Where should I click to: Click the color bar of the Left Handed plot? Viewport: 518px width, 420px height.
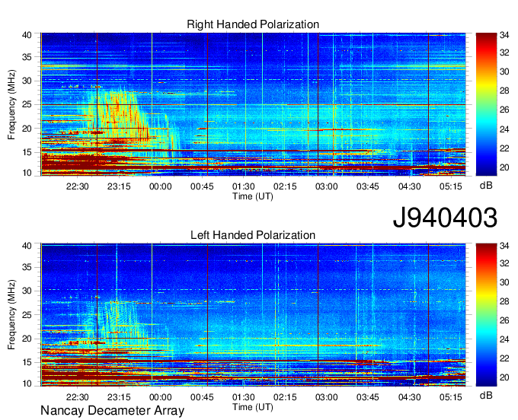pyautogui.click(x=486, y=315)
